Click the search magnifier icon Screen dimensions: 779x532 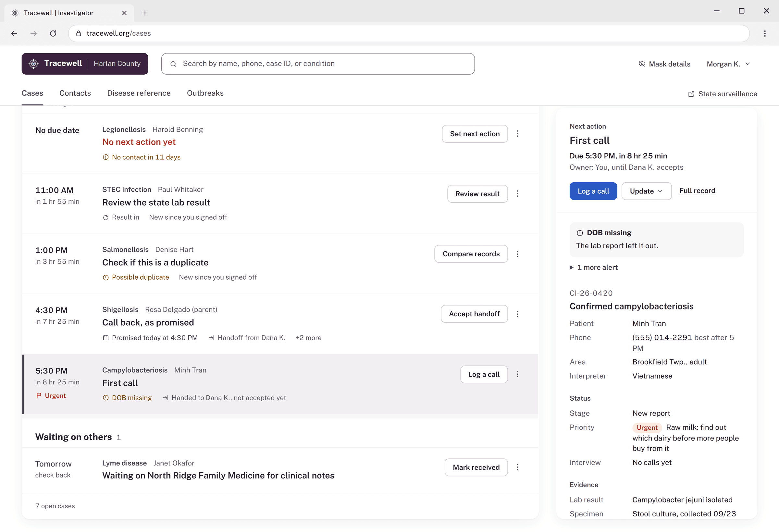[173, 64]
